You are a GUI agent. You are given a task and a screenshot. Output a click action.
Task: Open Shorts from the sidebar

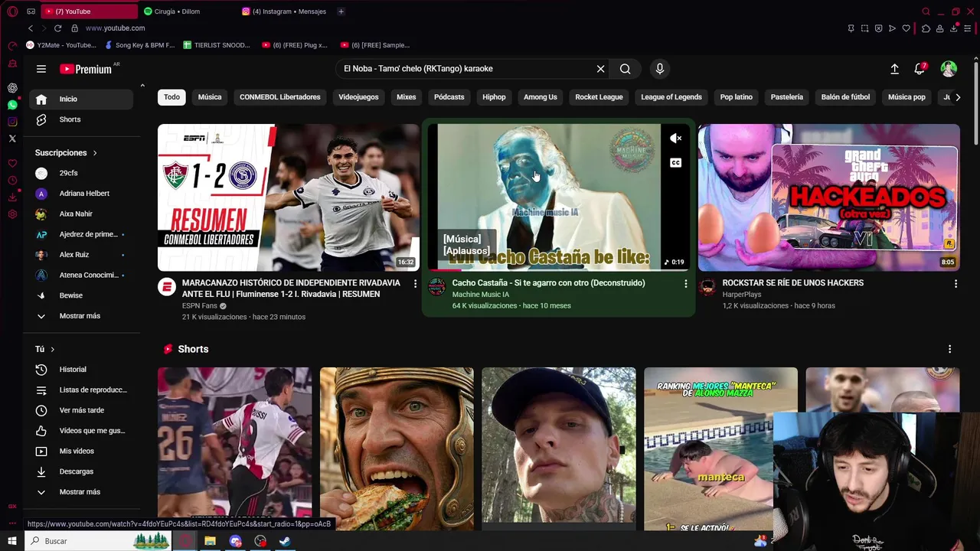[x=81, y=119]
